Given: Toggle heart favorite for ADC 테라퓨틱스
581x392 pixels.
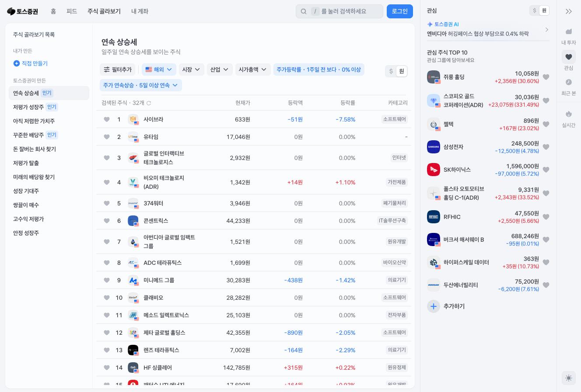Looking at the screenshot, I should (x=107, y=263).
